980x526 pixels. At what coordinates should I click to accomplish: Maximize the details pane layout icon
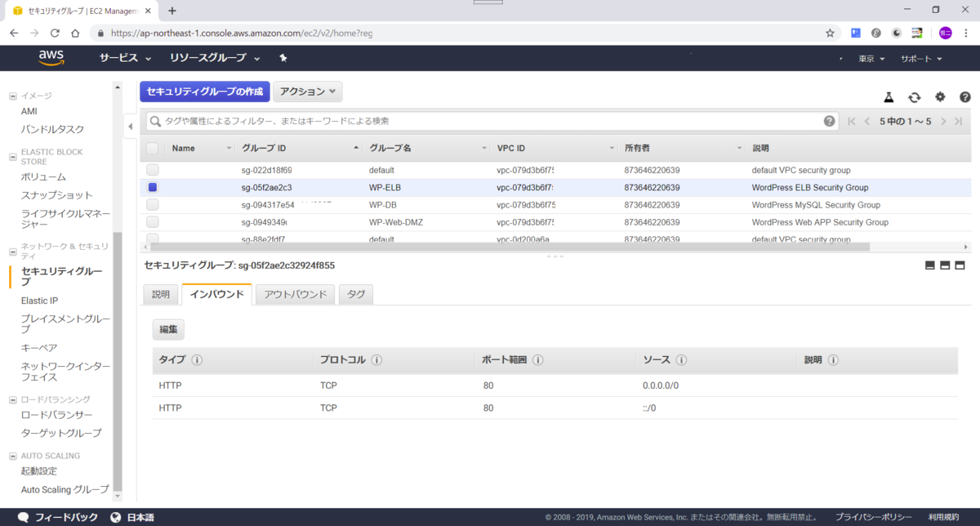click(x=960, y=265)
